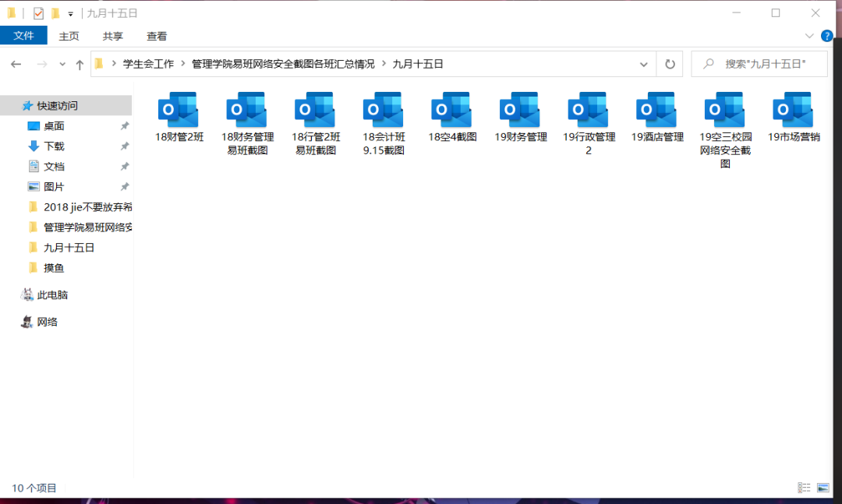Click 九月十五日 in the address breadcrumb
Viewport: 842px width, 504px height.
coord(418,64)
